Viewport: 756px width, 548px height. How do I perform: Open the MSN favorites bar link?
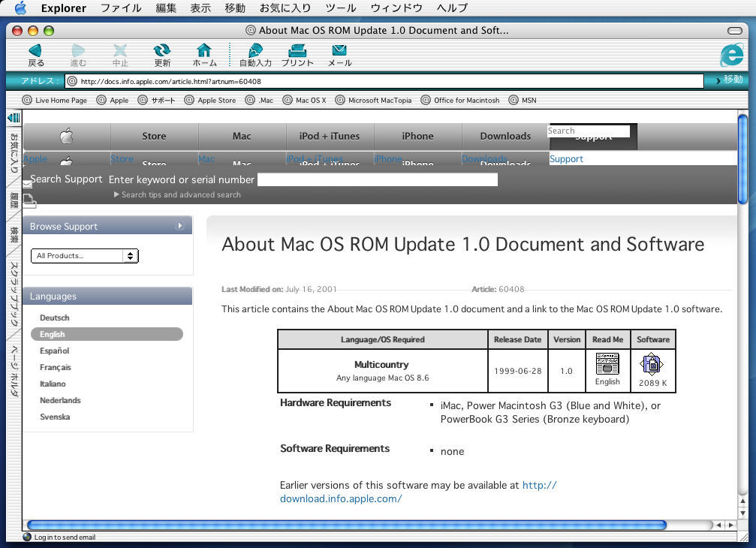pyautogui.click(x=523, y=101)
